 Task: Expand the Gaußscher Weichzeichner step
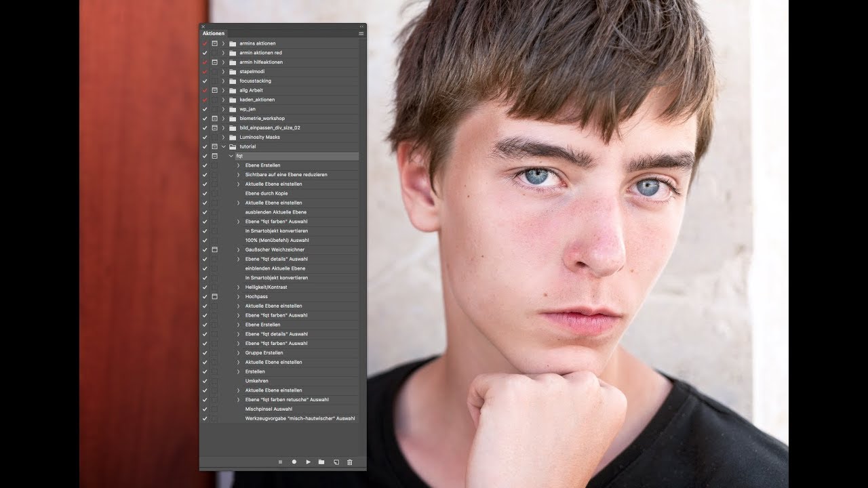[x=238, y=249]
